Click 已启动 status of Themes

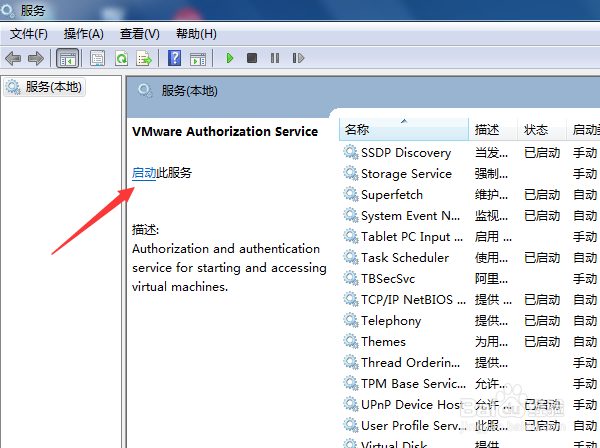pos(542,342)
